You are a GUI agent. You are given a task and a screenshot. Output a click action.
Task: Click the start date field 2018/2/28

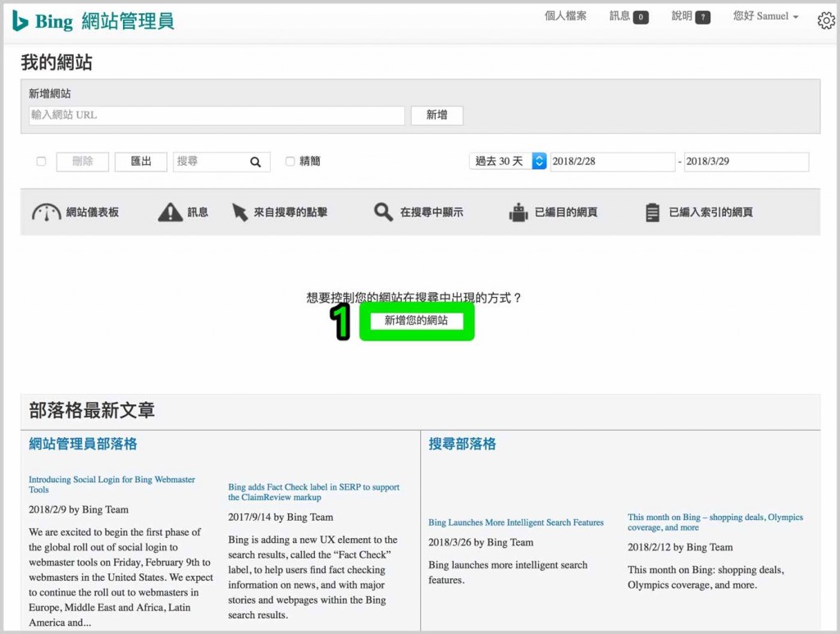[612, 162]
